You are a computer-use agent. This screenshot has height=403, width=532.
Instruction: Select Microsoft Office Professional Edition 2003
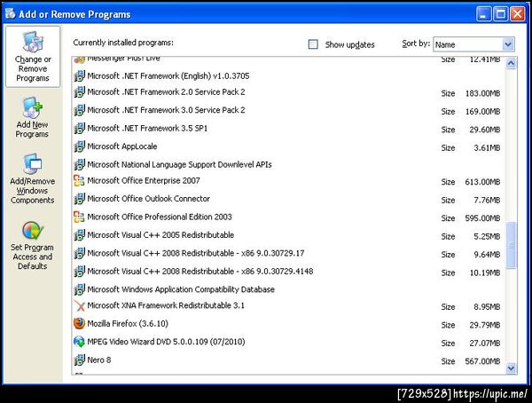(160, 217)
